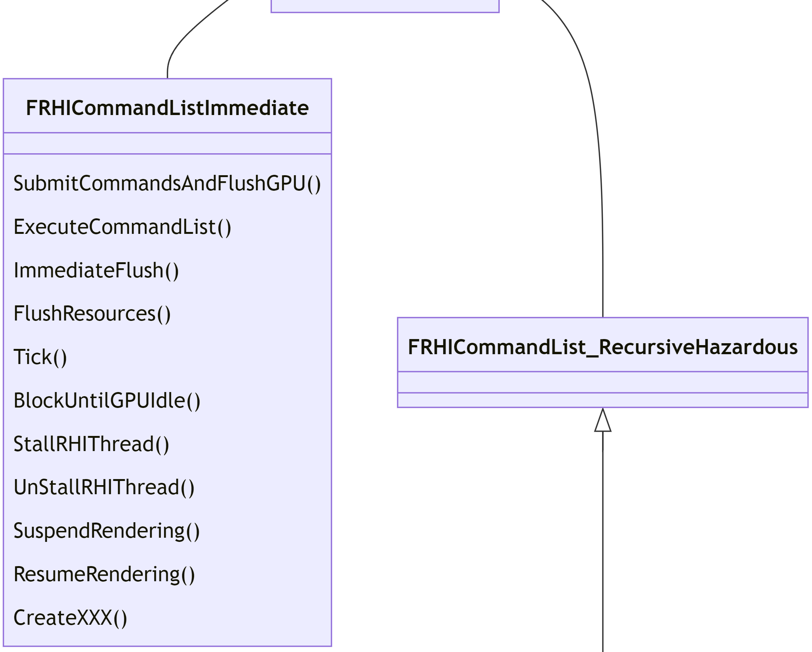Click CreateXXX() at the list bottom

pyautogui.click(x=70, y=618)
